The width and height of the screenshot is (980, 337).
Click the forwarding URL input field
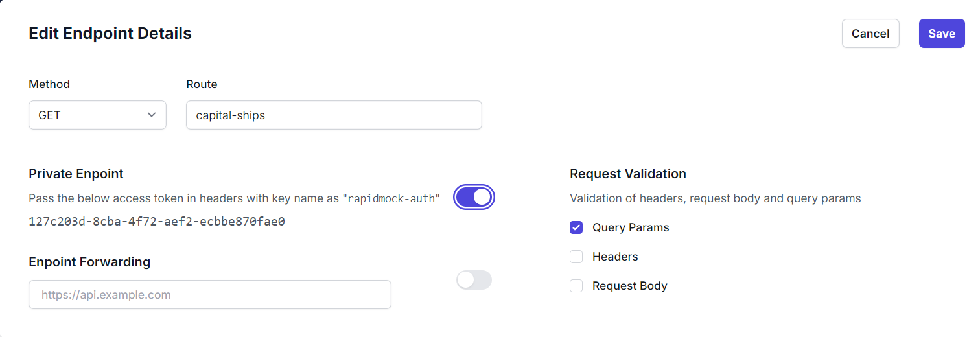(x=210, y=295)
